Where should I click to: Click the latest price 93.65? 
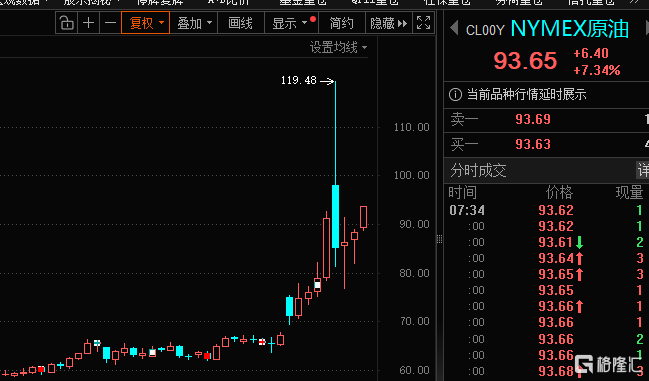525,61
